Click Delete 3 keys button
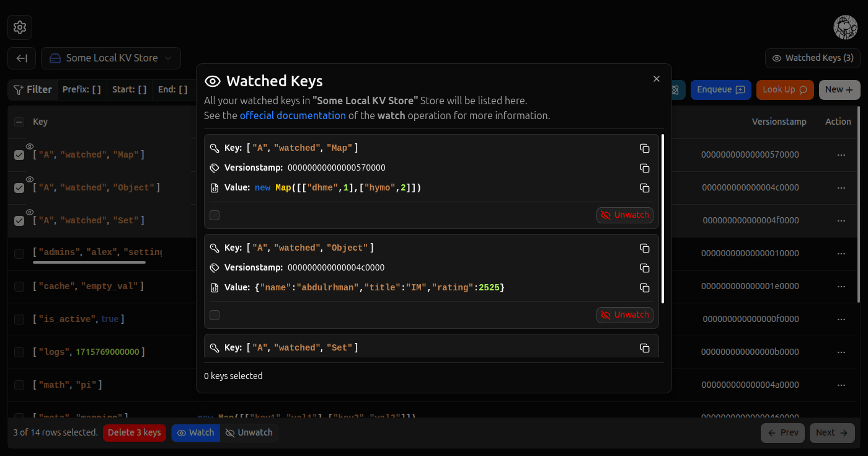The image size is (868, 456). tap(135, 433)
